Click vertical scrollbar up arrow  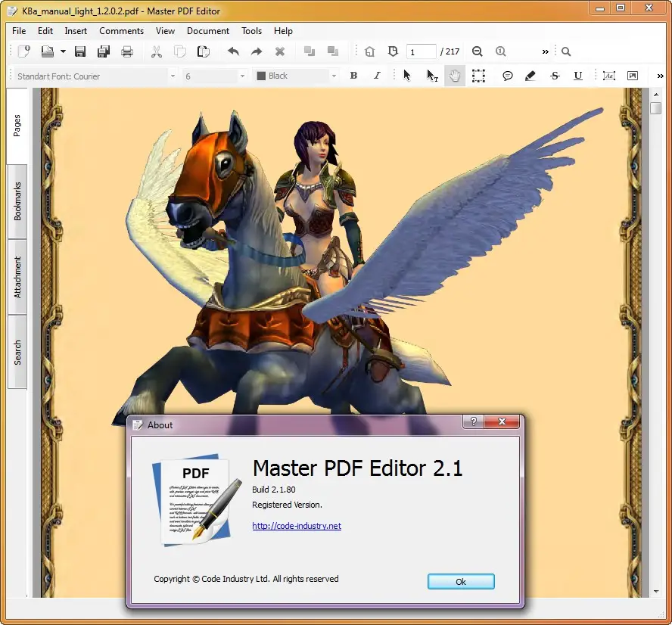click(x=656, y=95)
